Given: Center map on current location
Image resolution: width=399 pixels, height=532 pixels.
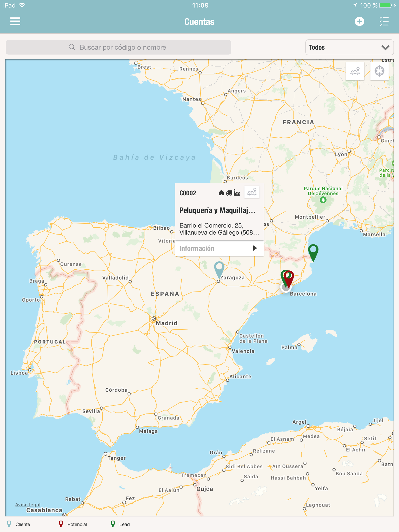Looking at the screenshot, I should click(379, 71).
